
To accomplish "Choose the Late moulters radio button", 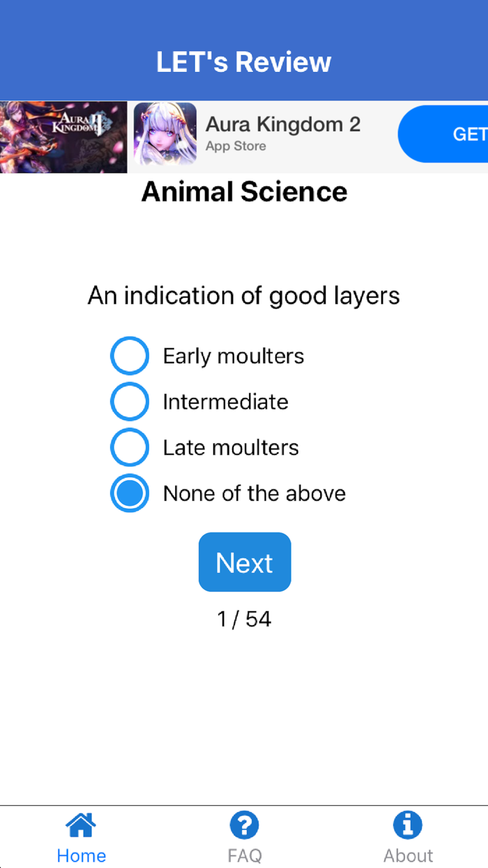I will pos(130,447).
